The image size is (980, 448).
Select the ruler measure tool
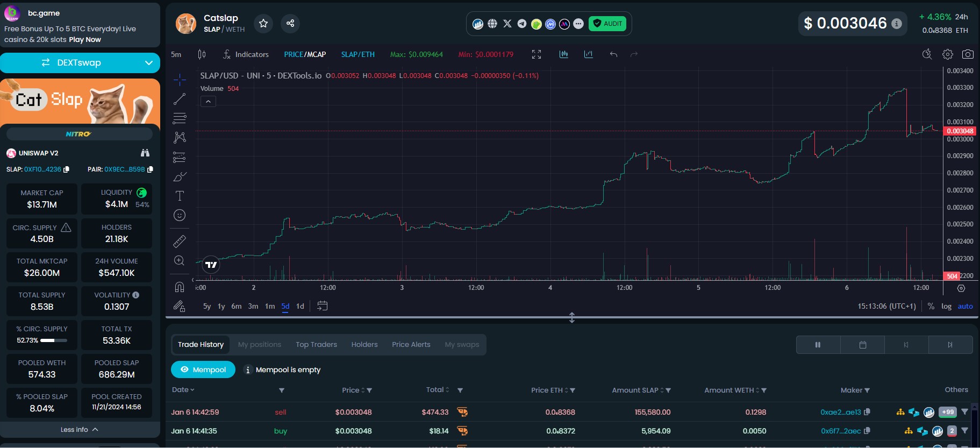point(180,241)
